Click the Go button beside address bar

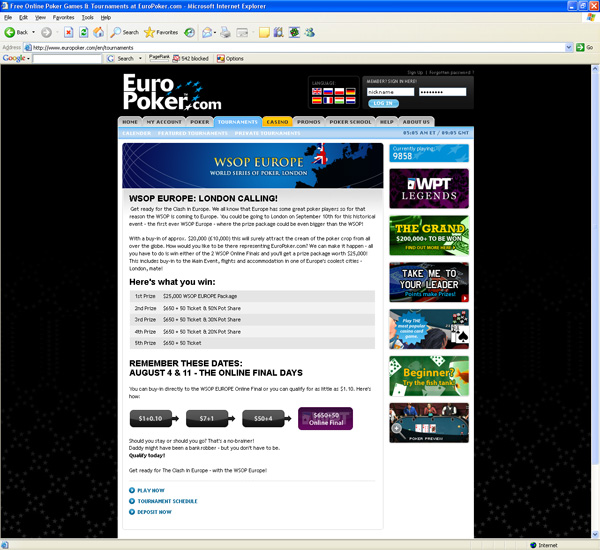coord(585,47)
